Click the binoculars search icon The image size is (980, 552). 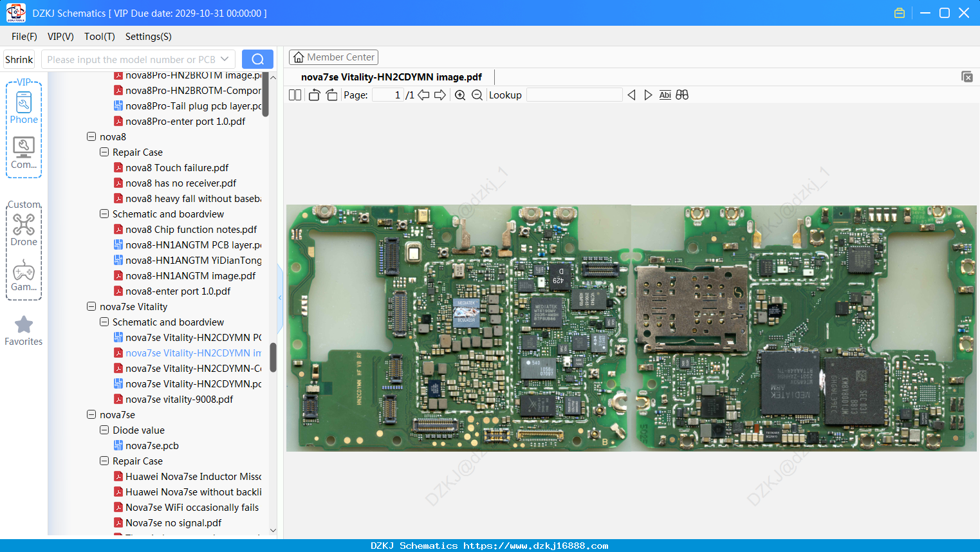click(x=682, y=95)
